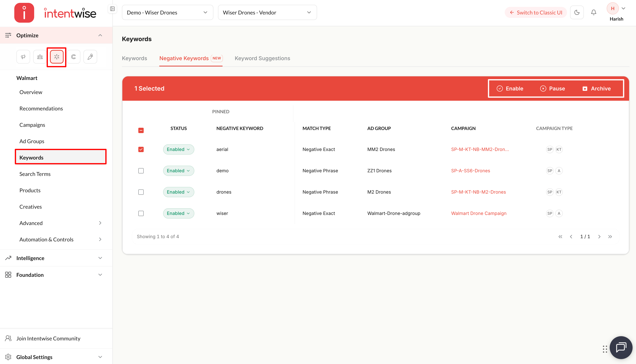
Task: Check the drones keyword row checkbox
Action: pyautogui.click(x=141, y=192)
